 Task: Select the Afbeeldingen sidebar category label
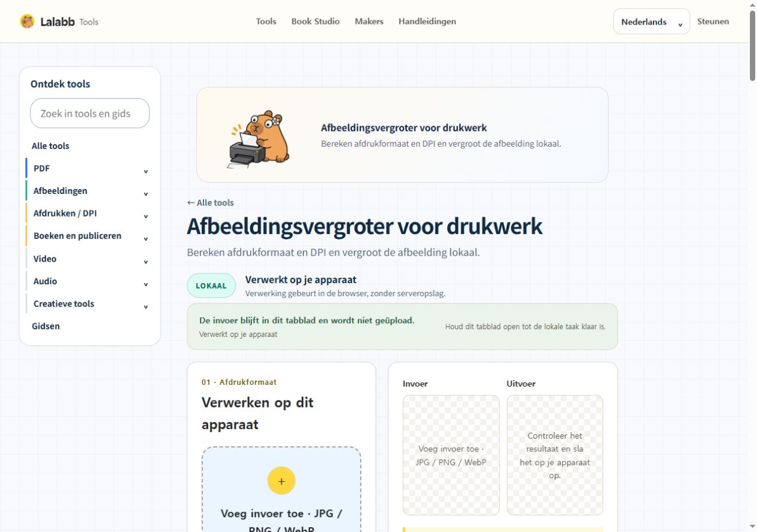pyautogui.click(x=60, y=191)
